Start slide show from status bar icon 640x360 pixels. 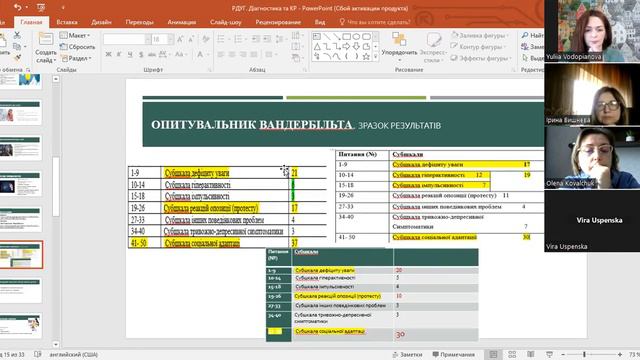pyautogui.click(x=549, y=354)
